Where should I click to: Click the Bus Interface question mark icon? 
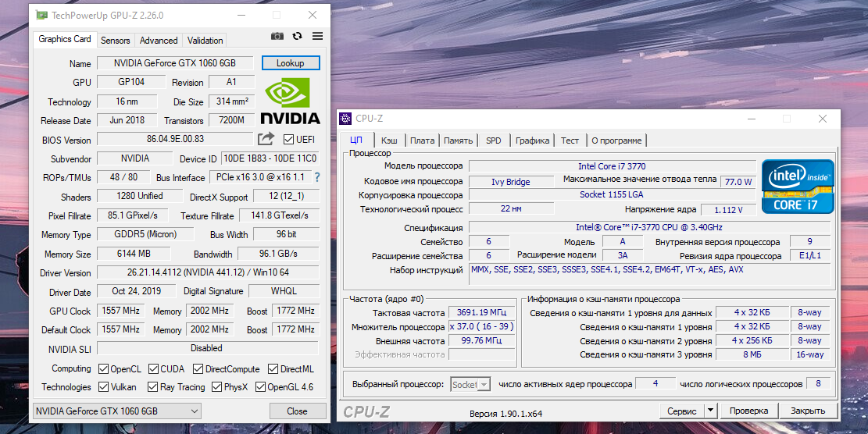click(317, 177)
